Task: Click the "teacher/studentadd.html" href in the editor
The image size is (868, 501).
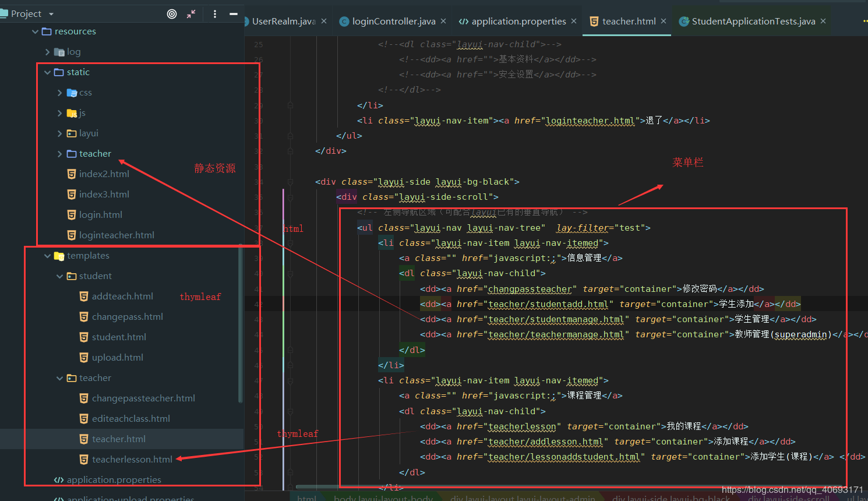Action: 549,304
